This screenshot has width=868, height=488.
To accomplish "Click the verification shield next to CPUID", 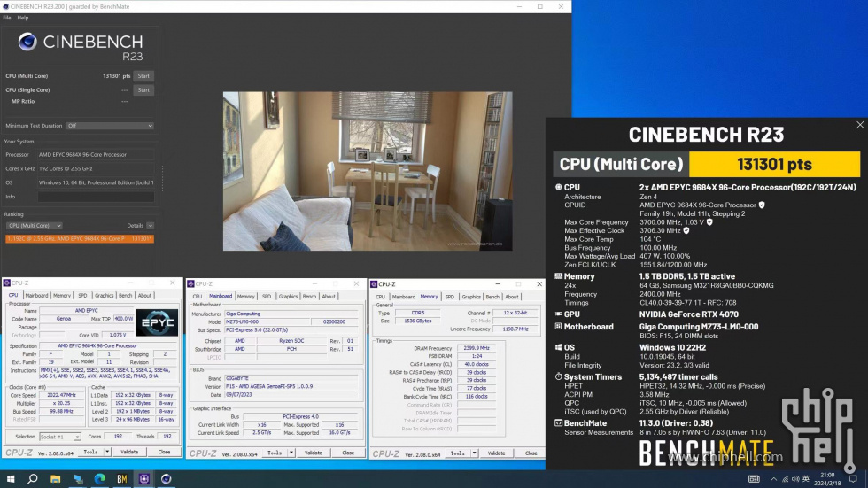I will coord(763,205).
